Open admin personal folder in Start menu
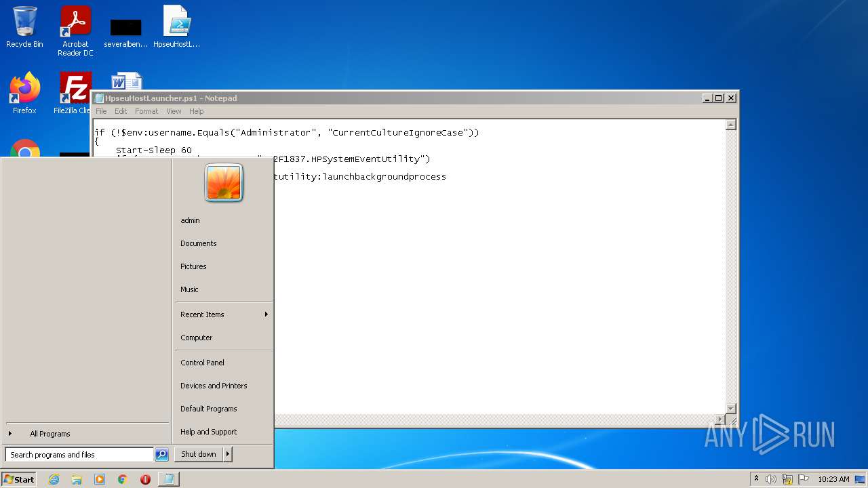This screenshot has height=488, width=868. 224,220
